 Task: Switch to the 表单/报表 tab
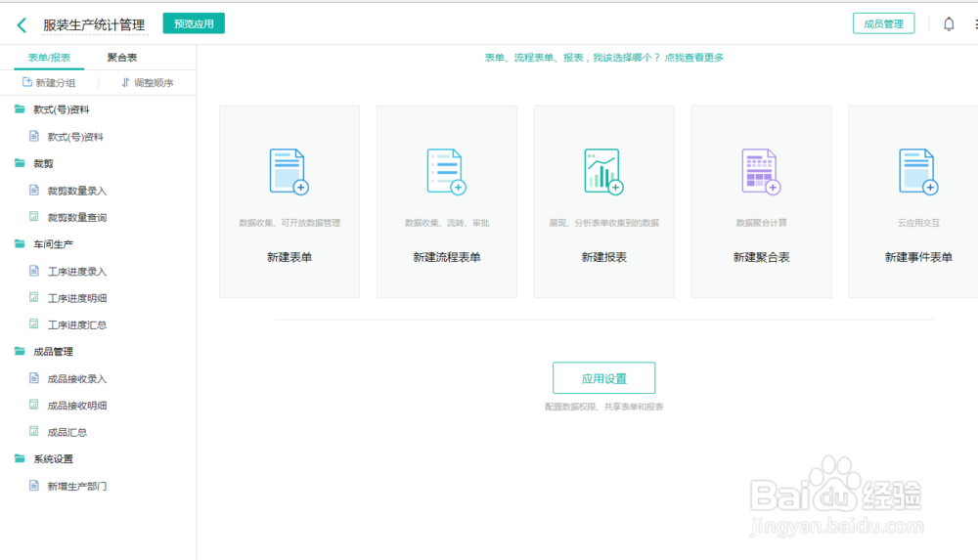(x=49, y=58)
